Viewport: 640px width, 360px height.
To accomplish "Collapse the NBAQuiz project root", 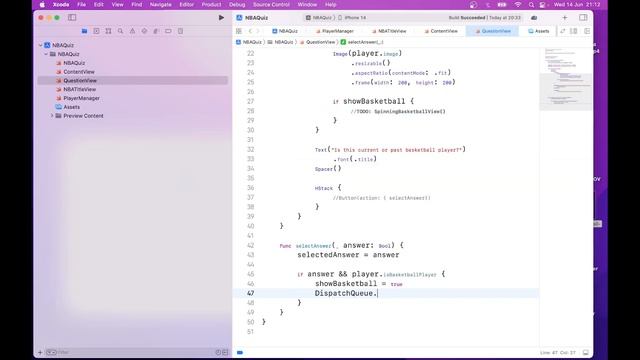I will coord(40,45).
